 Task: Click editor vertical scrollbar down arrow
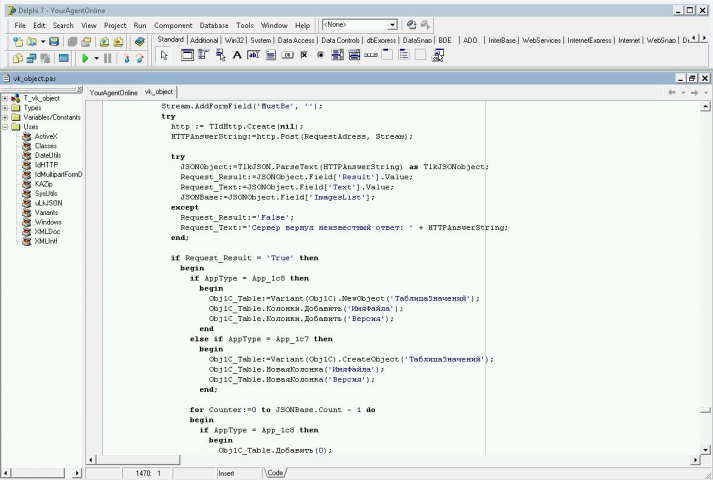[x=705, y=450]
